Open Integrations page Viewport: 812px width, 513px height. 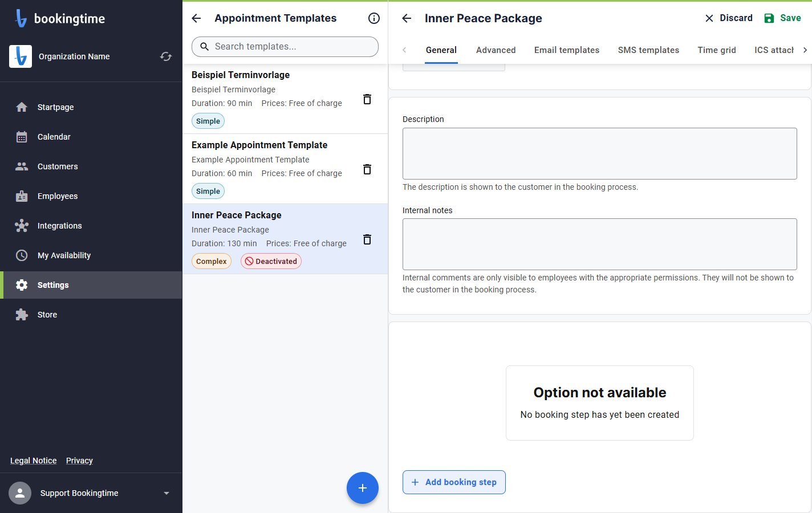click(x=91, y=226)
